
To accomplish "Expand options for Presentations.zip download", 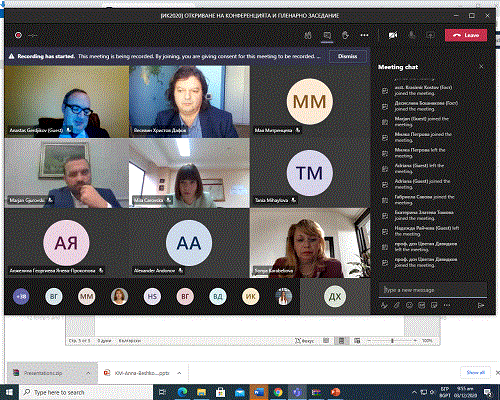I will click(x=88, y=373).
